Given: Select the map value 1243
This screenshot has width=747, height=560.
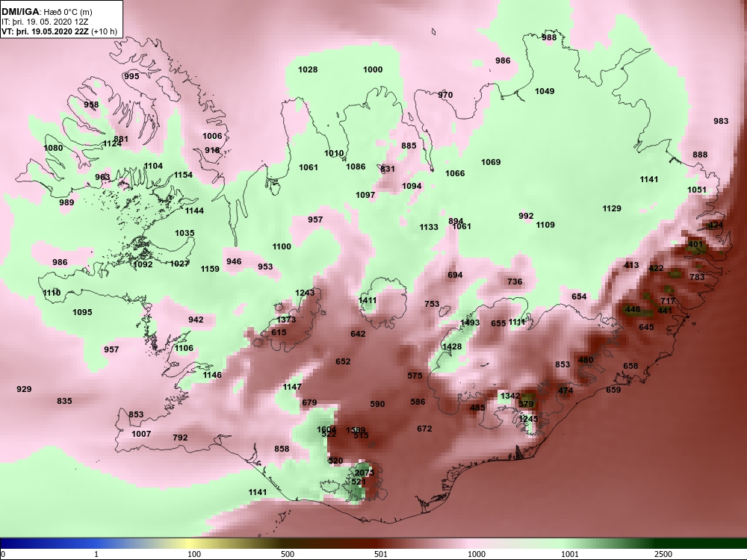Looking at the screenshot, I should point(305,293).
